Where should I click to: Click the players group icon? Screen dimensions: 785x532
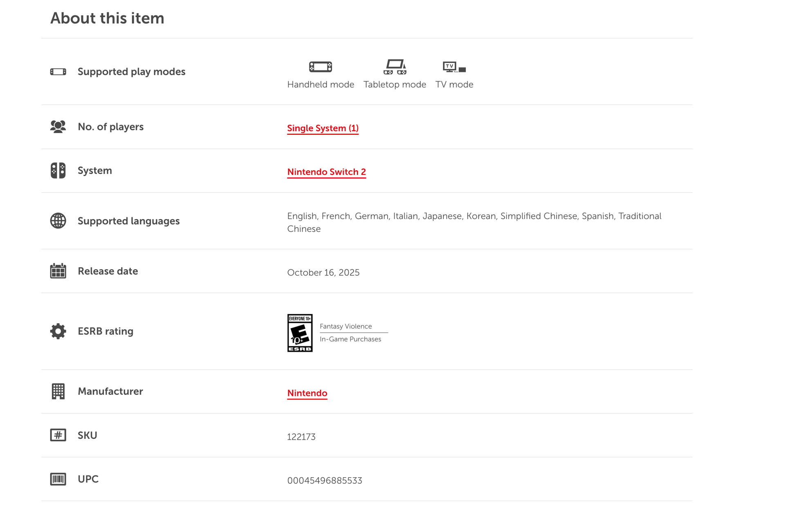[x=58, y=127]
